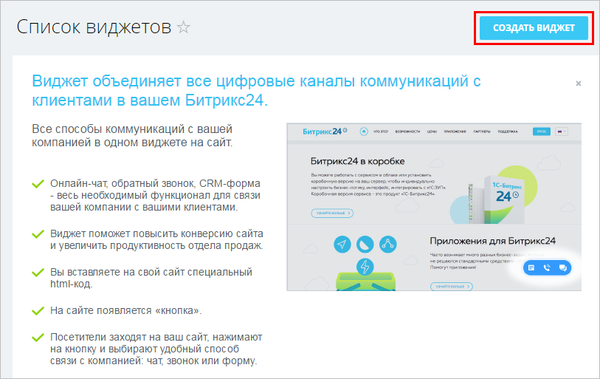
Task: Click the СОЗДАТЬ ВИДЖЕТ button
Action: (x=534, y=28)
